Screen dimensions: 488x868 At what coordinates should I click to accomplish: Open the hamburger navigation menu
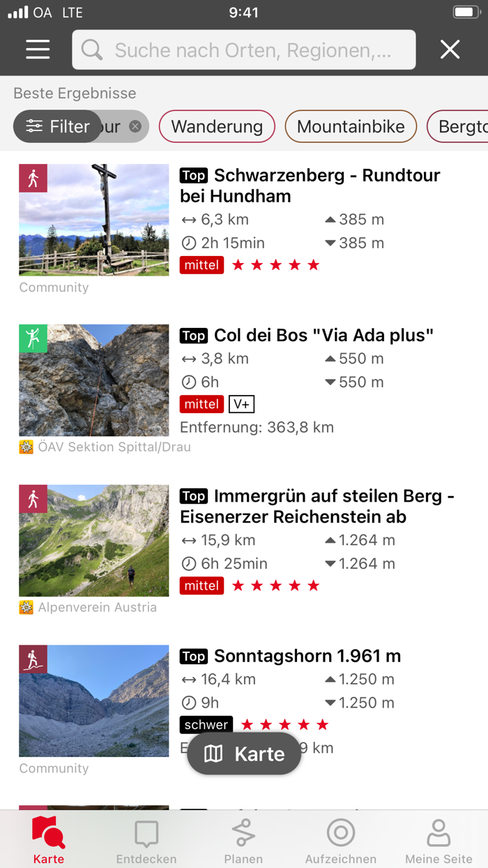coord(37,50)
